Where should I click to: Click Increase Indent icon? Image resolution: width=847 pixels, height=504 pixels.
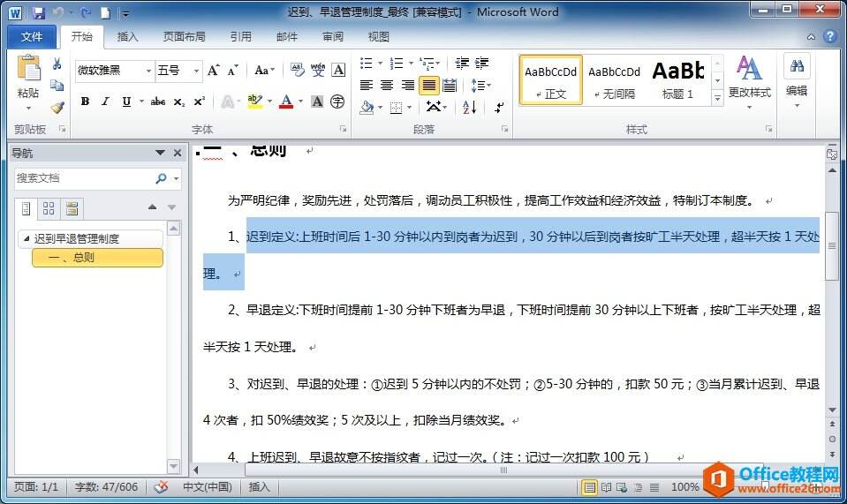coord(482,64)
